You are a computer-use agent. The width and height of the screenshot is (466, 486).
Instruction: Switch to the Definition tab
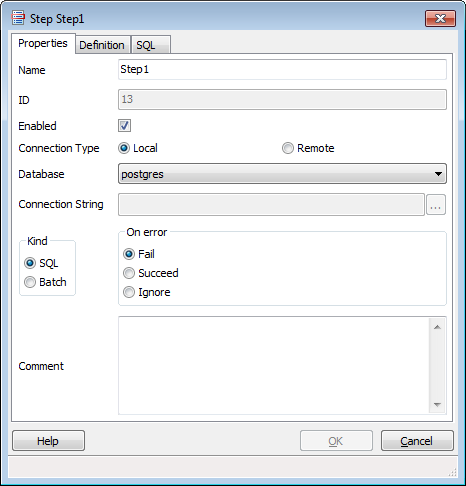(102, 45)
